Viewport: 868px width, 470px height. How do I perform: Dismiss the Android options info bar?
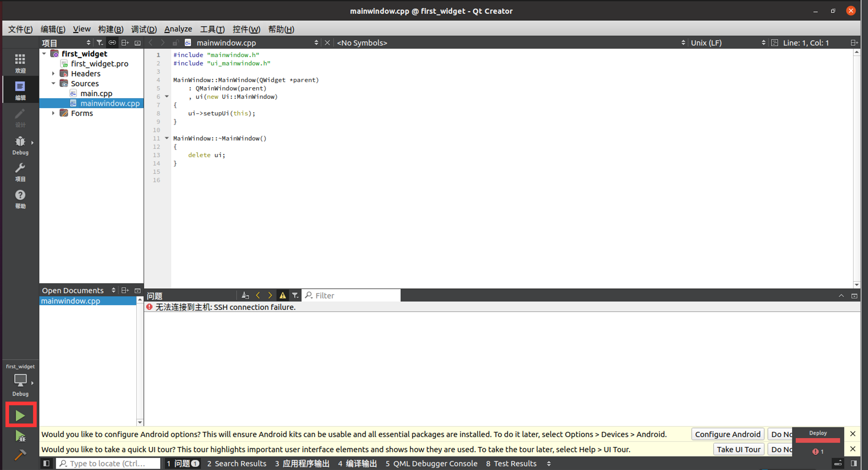852,434
